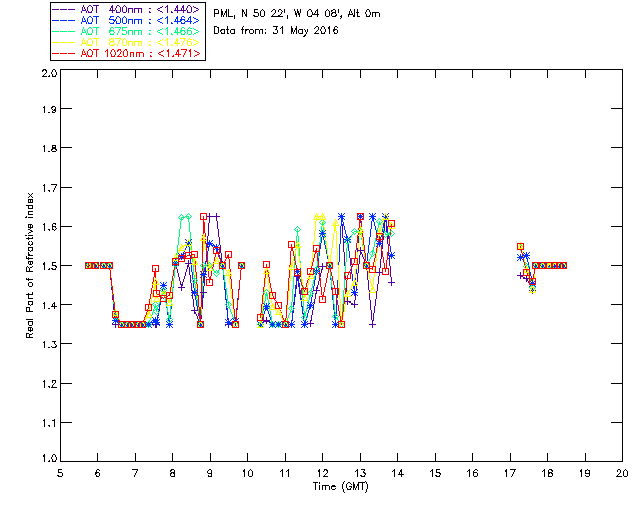
Task: Click the x-axis value 7
Action: 135,473
